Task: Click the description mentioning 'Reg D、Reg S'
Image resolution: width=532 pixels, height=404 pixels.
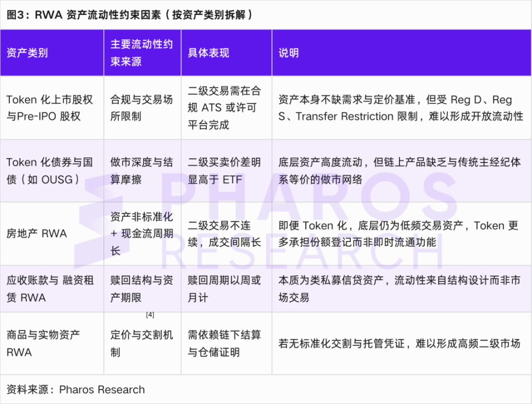Action: (401, 108)
